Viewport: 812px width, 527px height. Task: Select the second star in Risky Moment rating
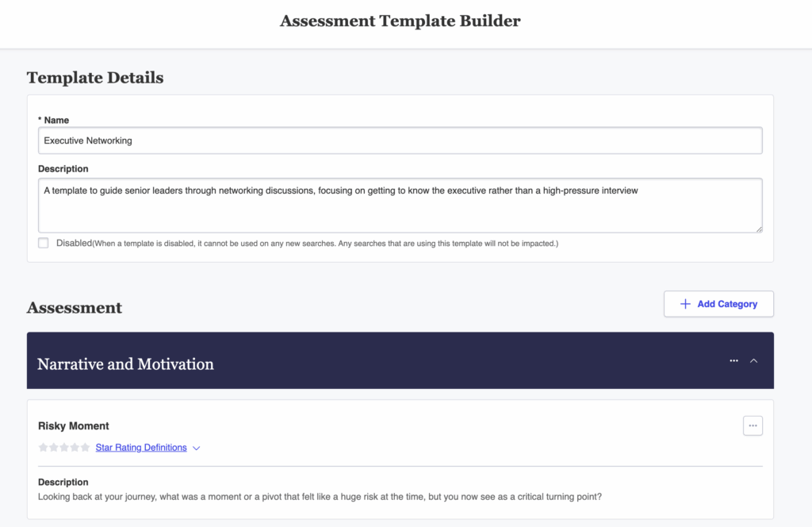pos(53,448)
